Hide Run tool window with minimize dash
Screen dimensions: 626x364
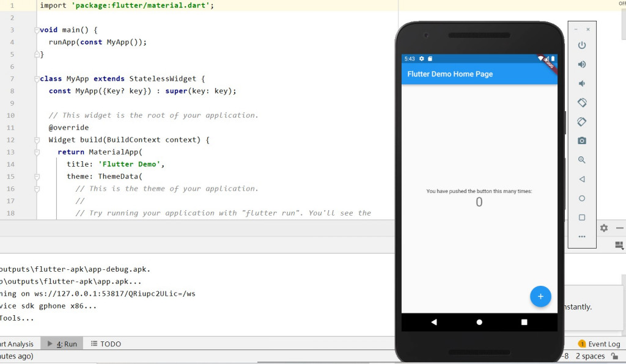620,228
